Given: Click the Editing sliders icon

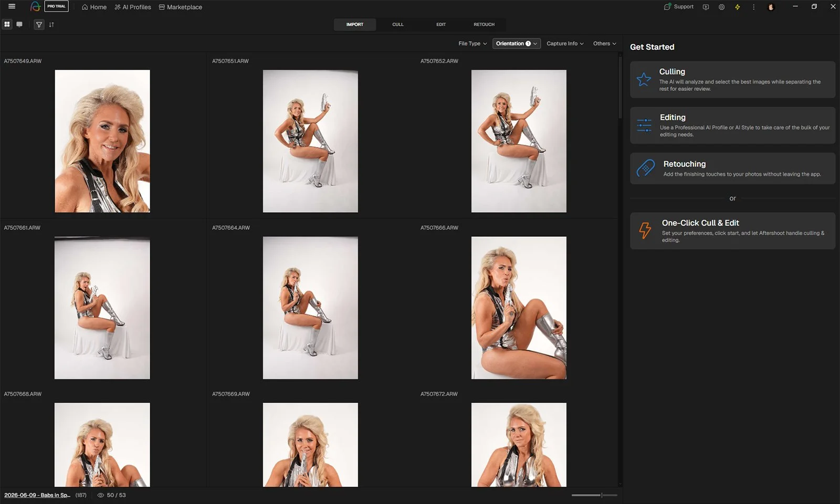Looking at the screenshot, I should coord(644,125).
